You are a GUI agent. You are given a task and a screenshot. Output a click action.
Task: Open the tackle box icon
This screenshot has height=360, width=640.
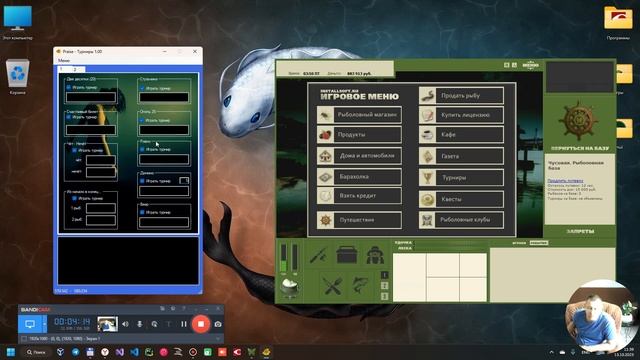(347, 255)
